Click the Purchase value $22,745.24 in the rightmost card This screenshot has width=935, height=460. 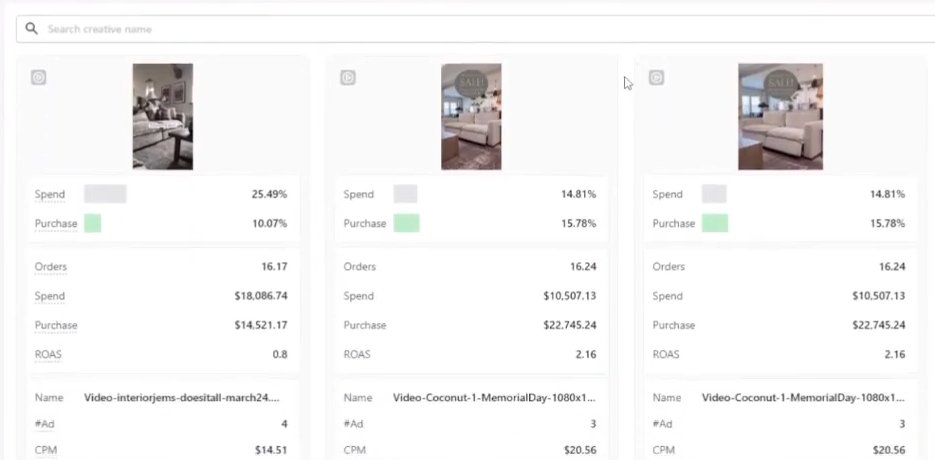[872, 325]
